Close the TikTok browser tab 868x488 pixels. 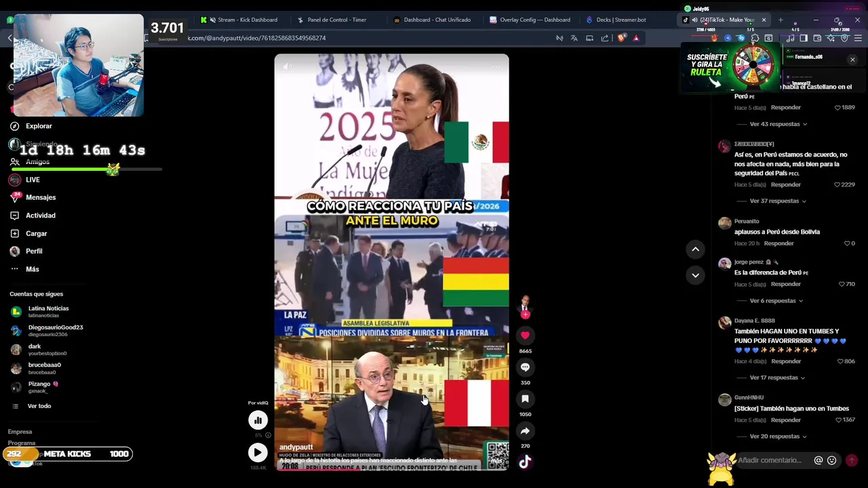[764, 20]
